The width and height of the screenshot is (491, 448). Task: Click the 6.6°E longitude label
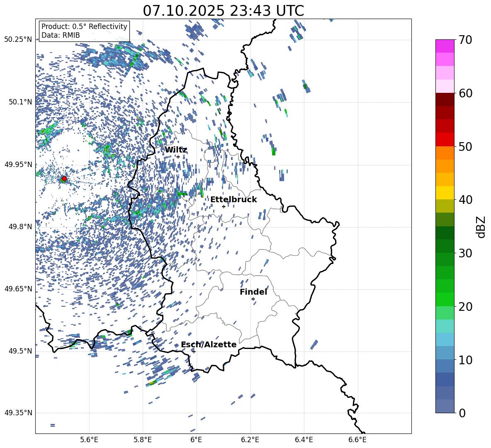[x=357, y=440]
